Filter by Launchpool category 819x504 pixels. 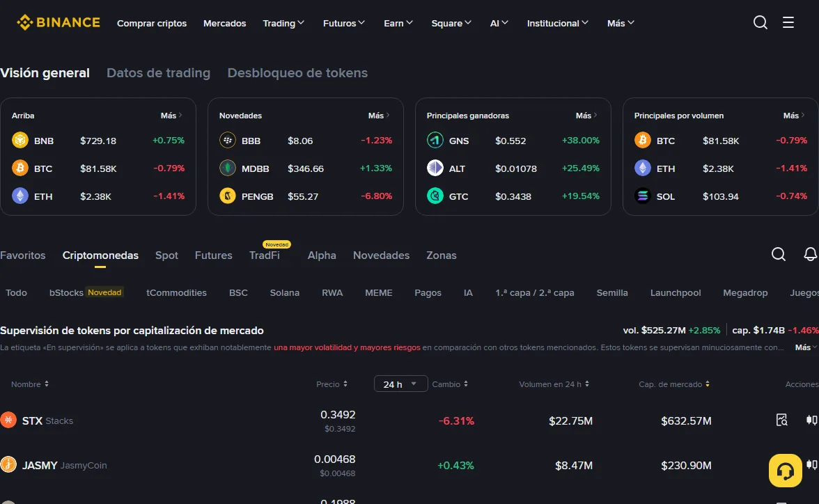point(676,292)
